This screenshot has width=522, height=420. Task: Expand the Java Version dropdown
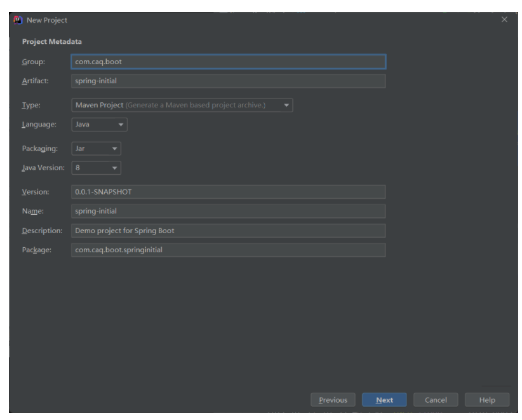pyautogui.click(x=95, y=168)
